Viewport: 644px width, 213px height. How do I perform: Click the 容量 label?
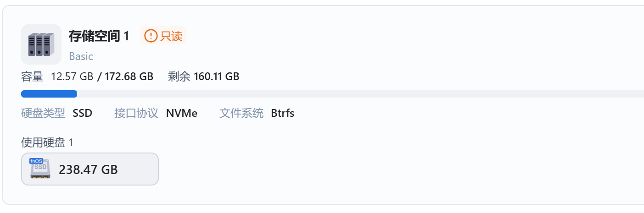pos(32,76)
